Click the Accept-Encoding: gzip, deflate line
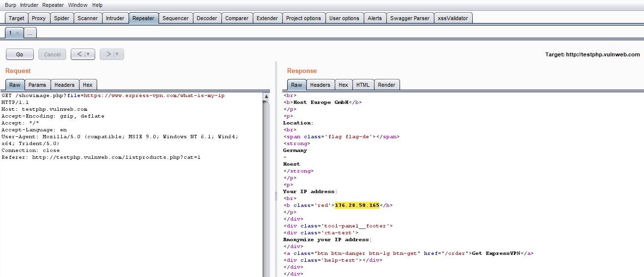 tap(53, 116)
